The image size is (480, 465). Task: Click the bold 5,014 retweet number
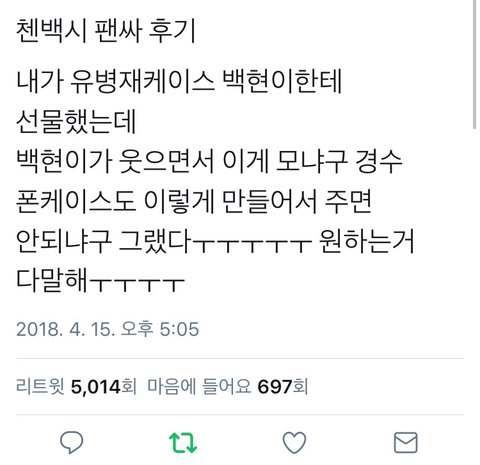[x=95, y=387]
